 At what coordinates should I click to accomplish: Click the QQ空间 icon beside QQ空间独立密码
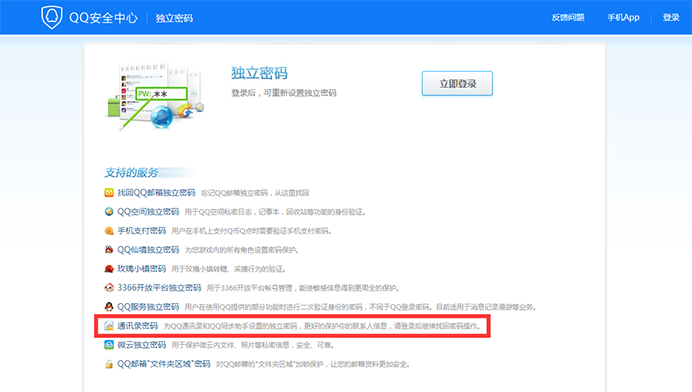pos(109,211)
